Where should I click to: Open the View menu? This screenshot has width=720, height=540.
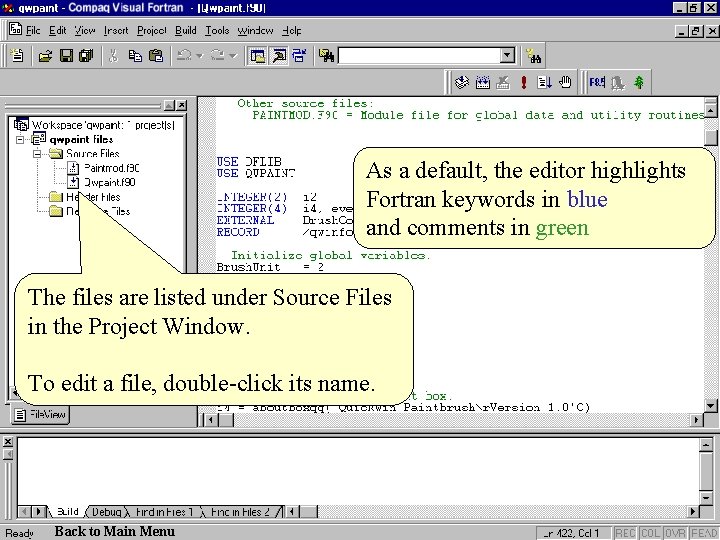(x=85, y=31)
